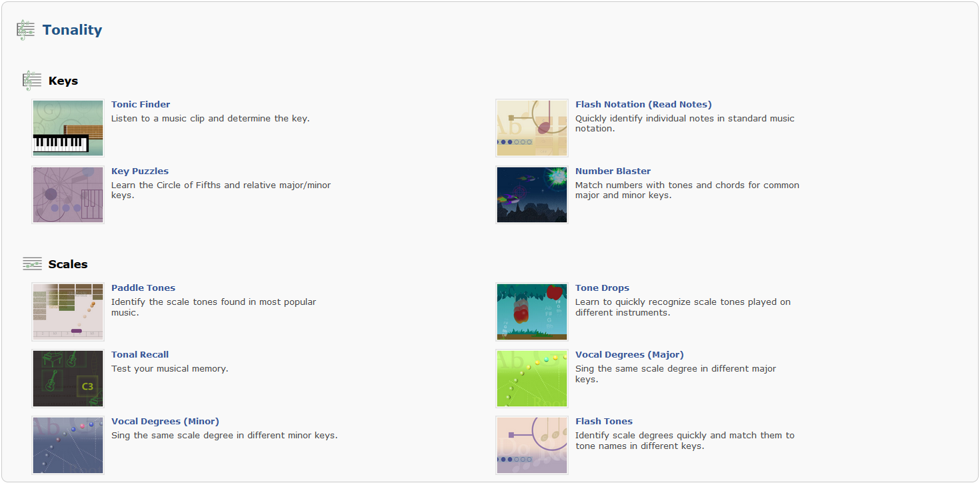Go to the Paddle Tones link
980x483 pixels.
pos(143,288)
